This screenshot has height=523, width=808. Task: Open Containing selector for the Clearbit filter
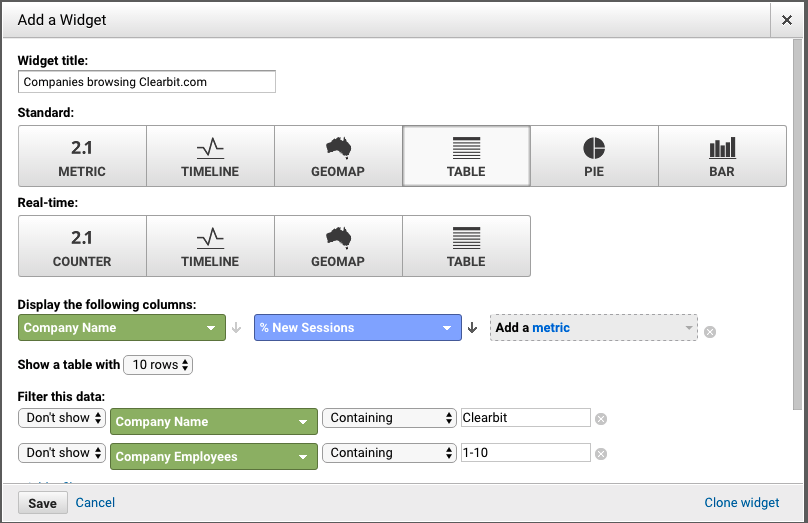[390, 418]
